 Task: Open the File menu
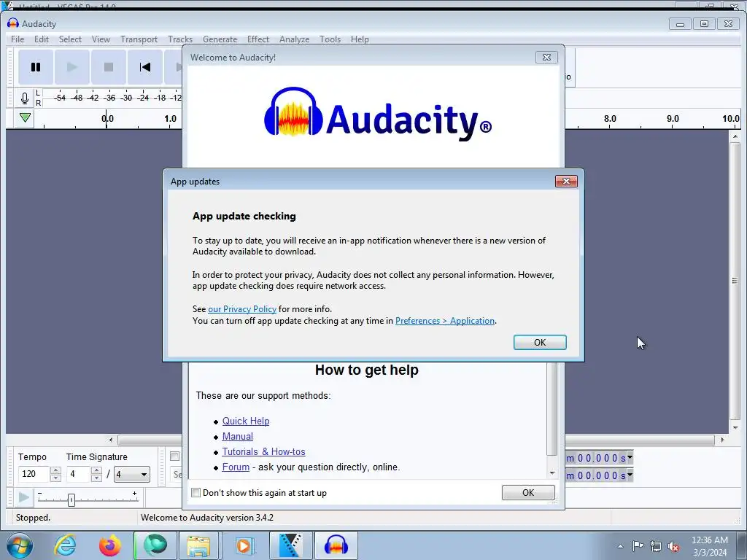point(18,39)
